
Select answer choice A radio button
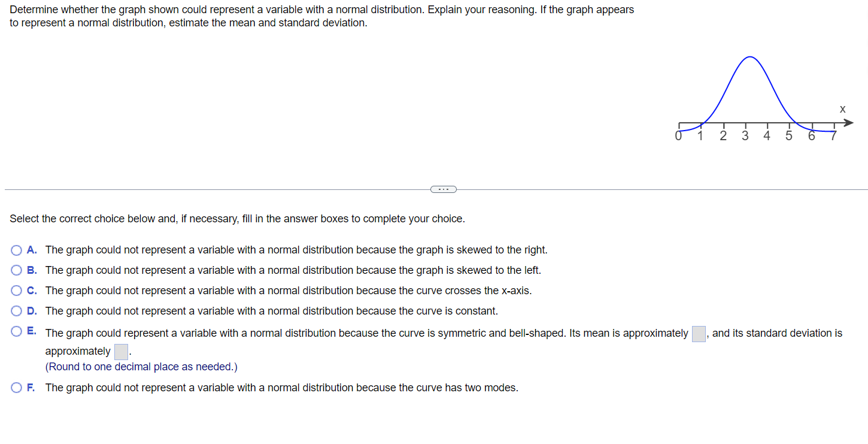[16, 250]
